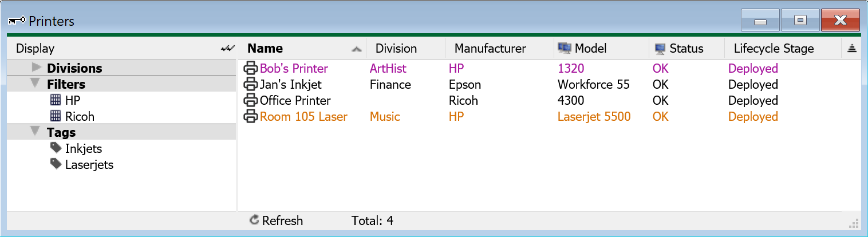The height and width of the screenshot is (237, 868).
Task: Click the Music division cell
Action: pos(385,117)
